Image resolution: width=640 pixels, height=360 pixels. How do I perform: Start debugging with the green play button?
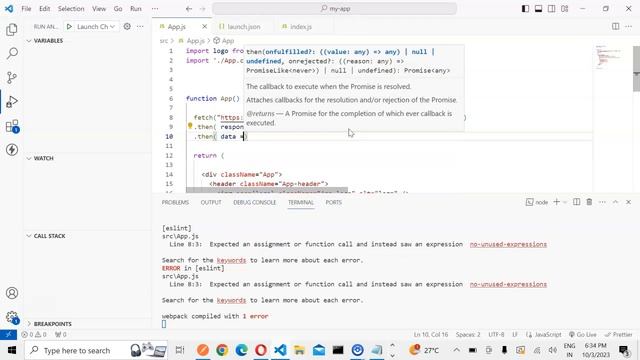pos(69,27)
